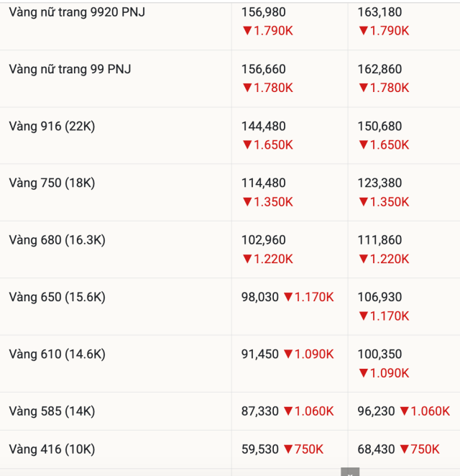Select the Vàng 610 (14.6K) row label
Screen dimensions: 460x476
57,354
